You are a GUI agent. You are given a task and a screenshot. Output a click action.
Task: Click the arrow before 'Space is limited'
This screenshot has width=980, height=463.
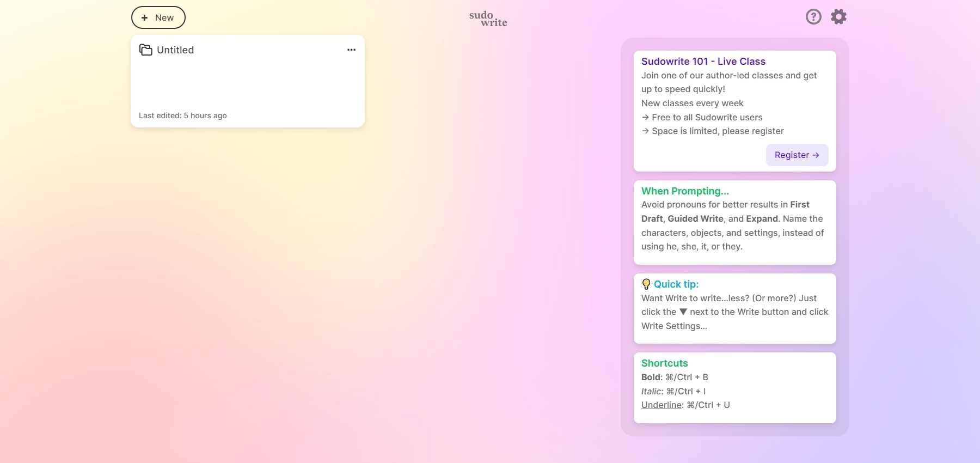tap(645, 131)
